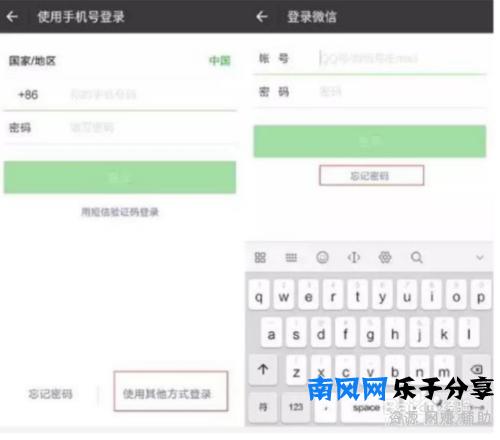
Task: Tap the f key
Action: coord(345,333)
